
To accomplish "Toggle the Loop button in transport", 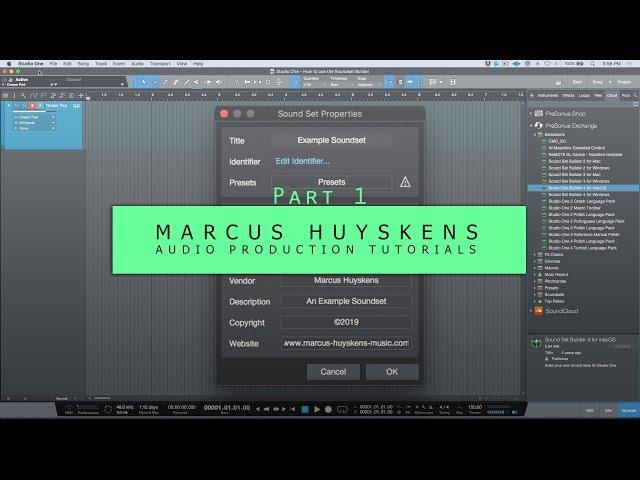I will 342,409.
